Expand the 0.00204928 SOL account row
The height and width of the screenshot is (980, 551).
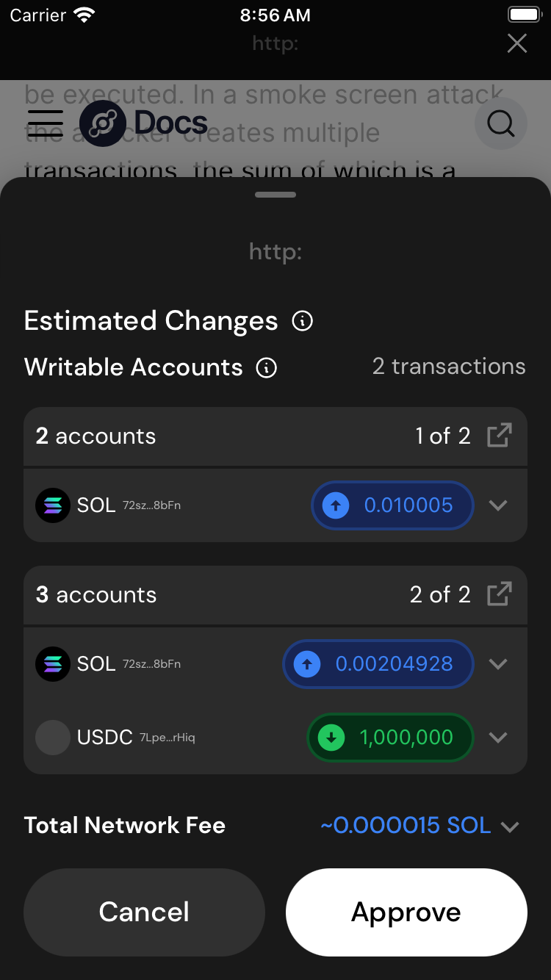tap(498, 664)
